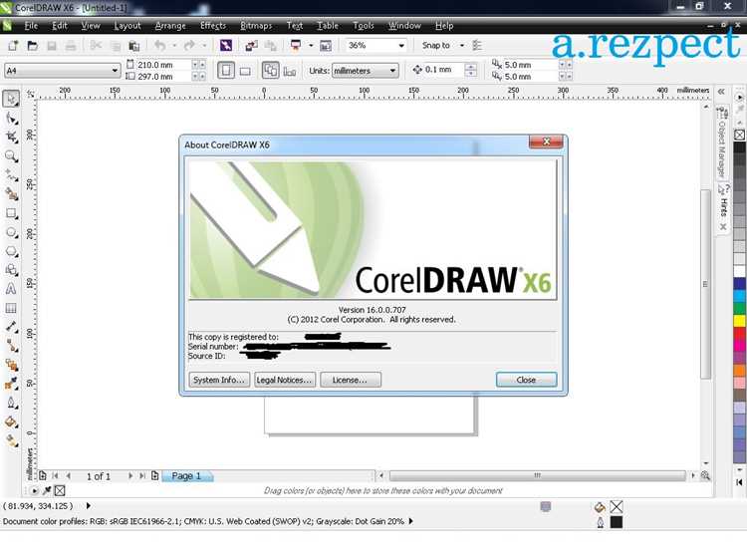Select the Page 1 tab
This screenshot has height=560, width=747.
[x=186, y=475]
